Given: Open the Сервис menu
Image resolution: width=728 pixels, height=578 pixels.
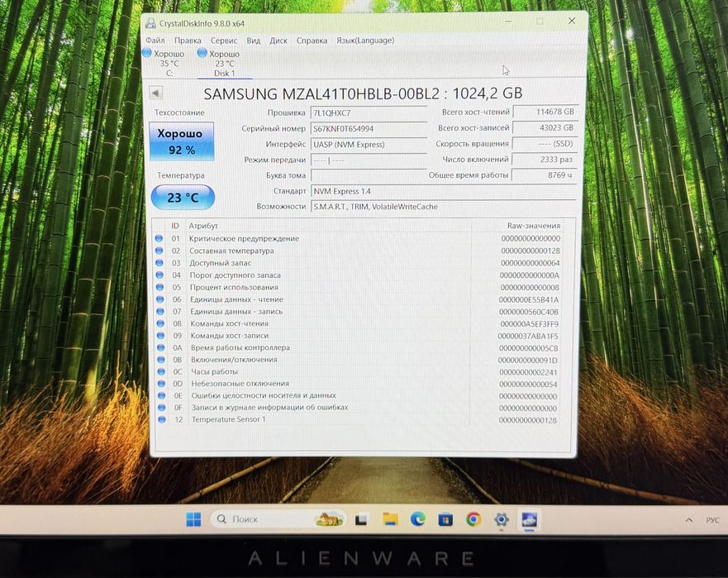Looking at the screenshot, I should [x=224, y=41].
